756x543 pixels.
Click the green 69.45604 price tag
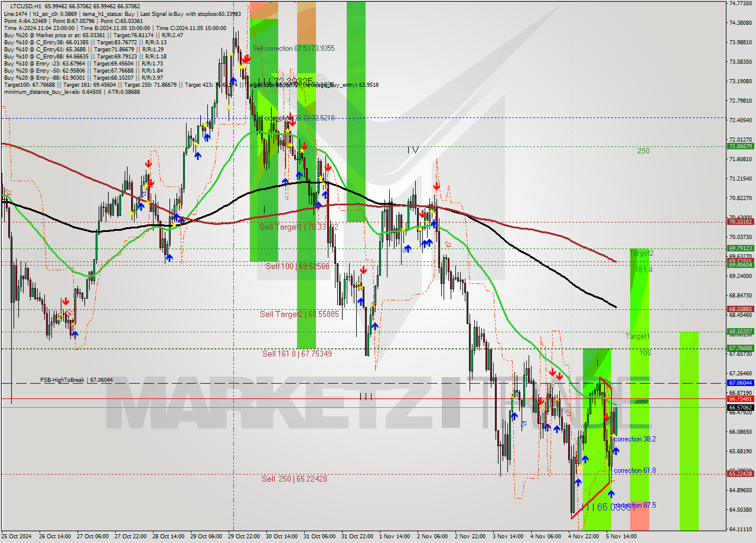pos(740,265)
